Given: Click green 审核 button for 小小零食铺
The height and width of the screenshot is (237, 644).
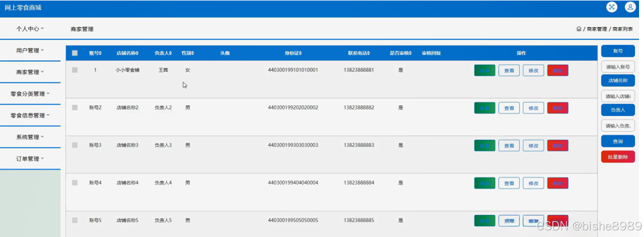Looking at the screenshot, I should point(484,71).
